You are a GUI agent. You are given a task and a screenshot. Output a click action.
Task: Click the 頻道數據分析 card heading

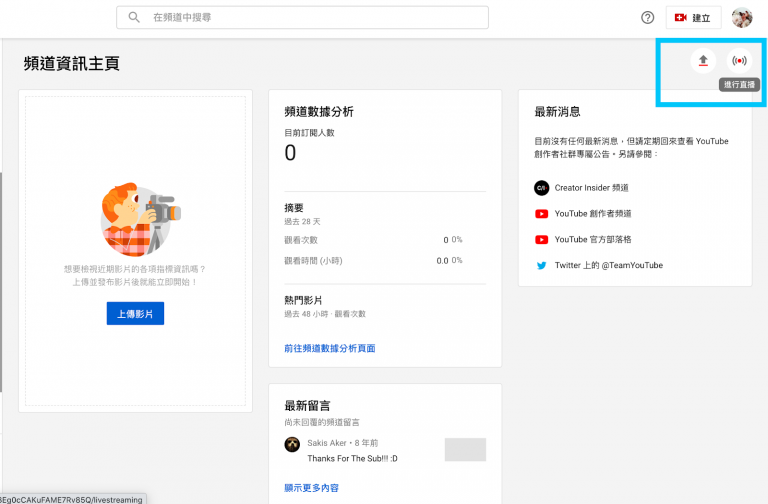click(x=319, y=112)
